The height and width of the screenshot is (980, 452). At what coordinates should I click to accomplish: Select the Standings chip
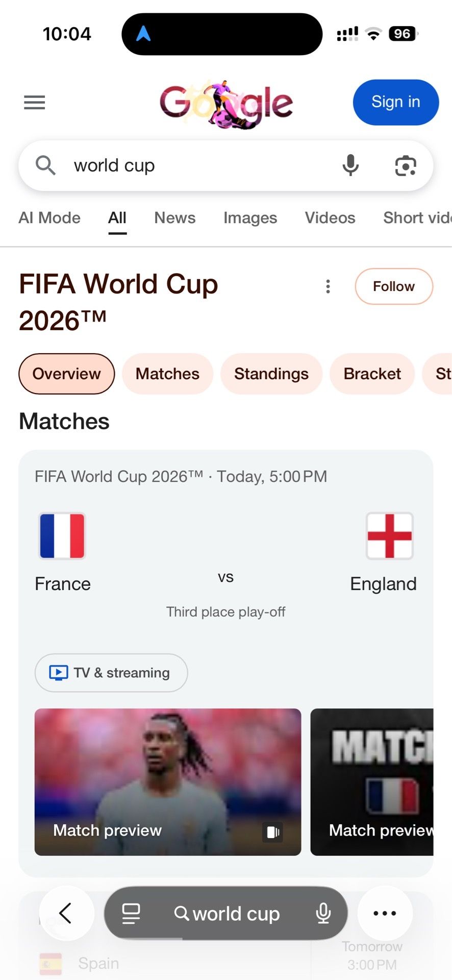tap(271, 374)
